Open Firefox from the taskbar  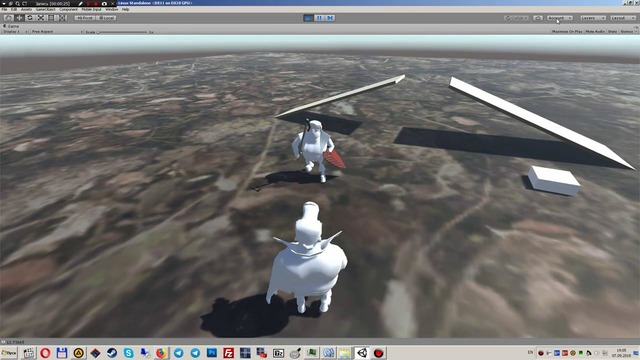162,353
